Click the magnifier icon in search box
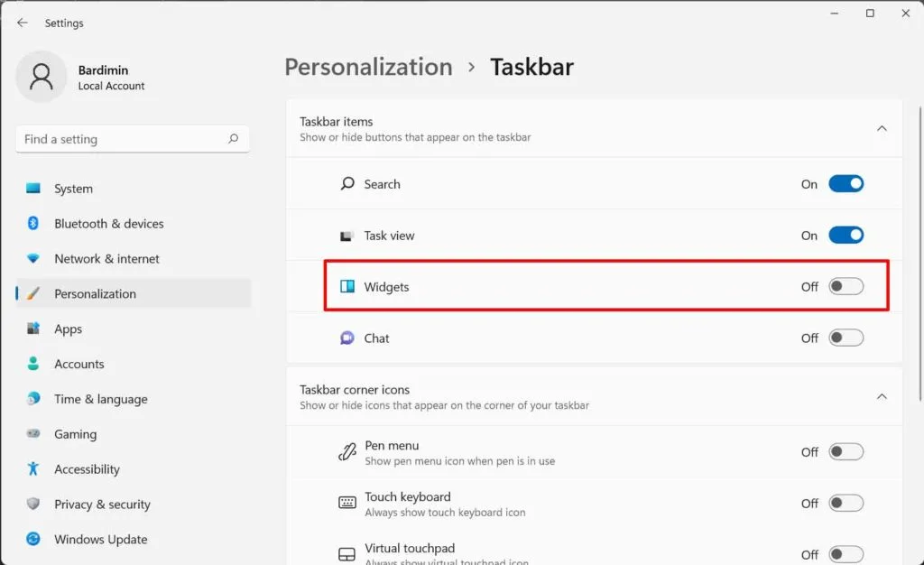 234,138
